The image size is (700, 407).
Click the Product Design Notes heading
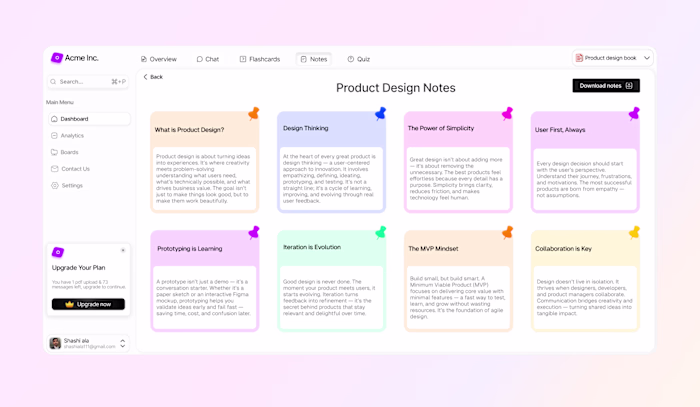point(396,88)
